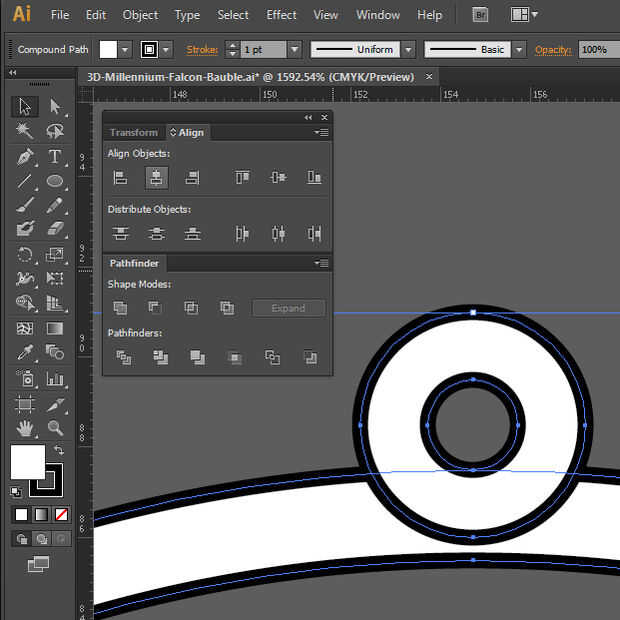Click Divide in Pathfinders row
The width and height of the screenshot is (620, 620).
point(124,357)
